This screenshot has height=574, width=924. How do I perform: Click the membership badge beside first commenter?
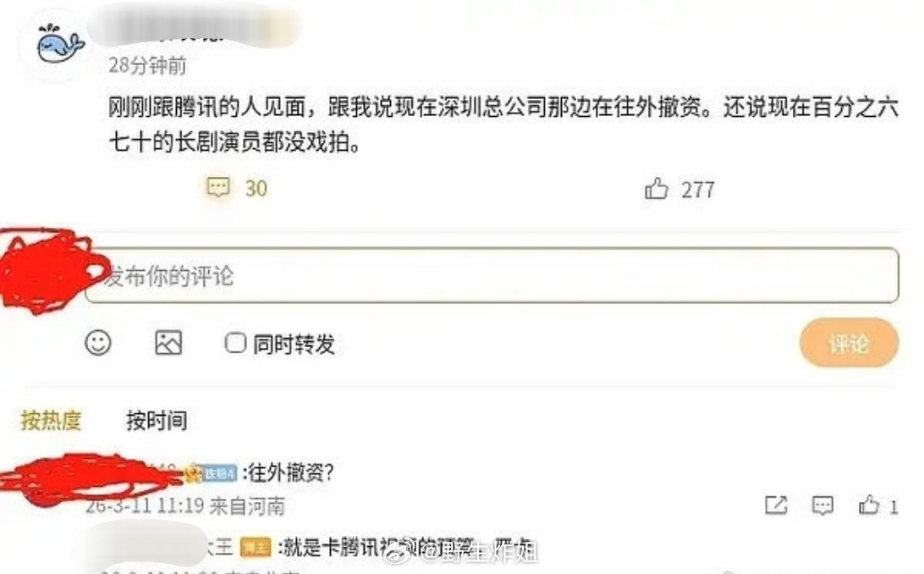click(x=212, y=473)
